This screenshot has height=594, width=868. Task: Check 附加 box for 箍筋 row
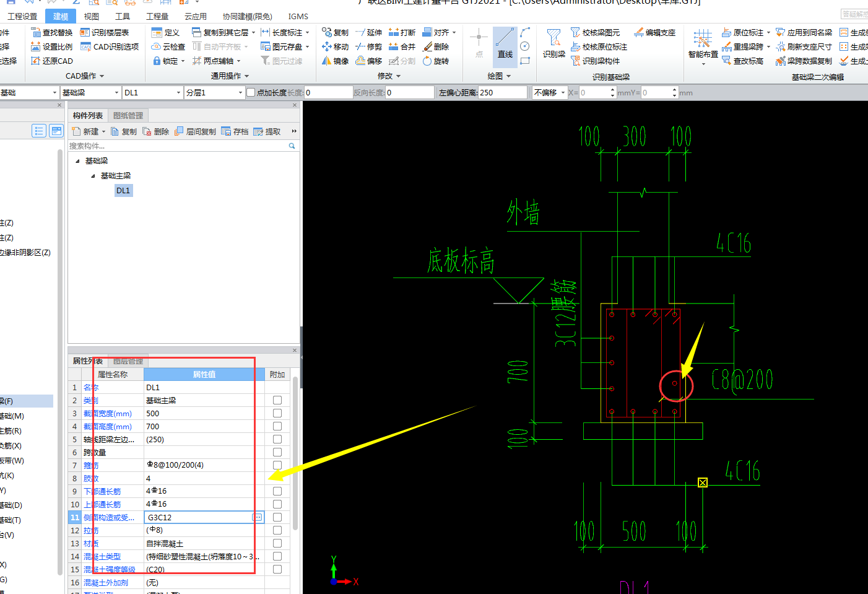point(277,465)
